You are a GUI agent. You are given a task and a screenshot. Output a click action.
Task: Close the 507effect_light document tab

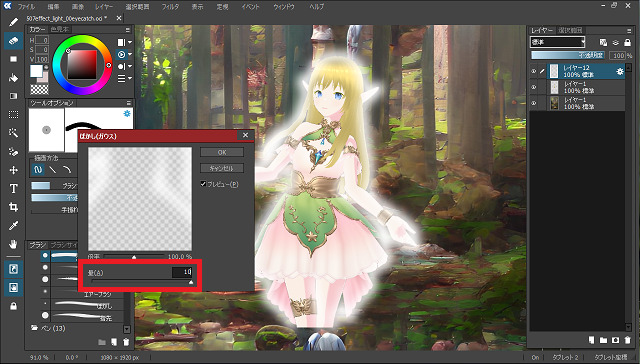pyautogui.click(x=119, y=18)
